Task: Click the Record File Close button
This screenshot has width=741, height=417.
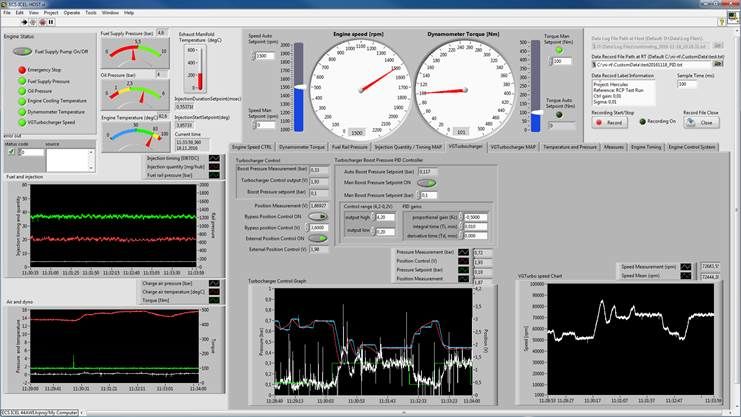Action: [x=702, y=122]
